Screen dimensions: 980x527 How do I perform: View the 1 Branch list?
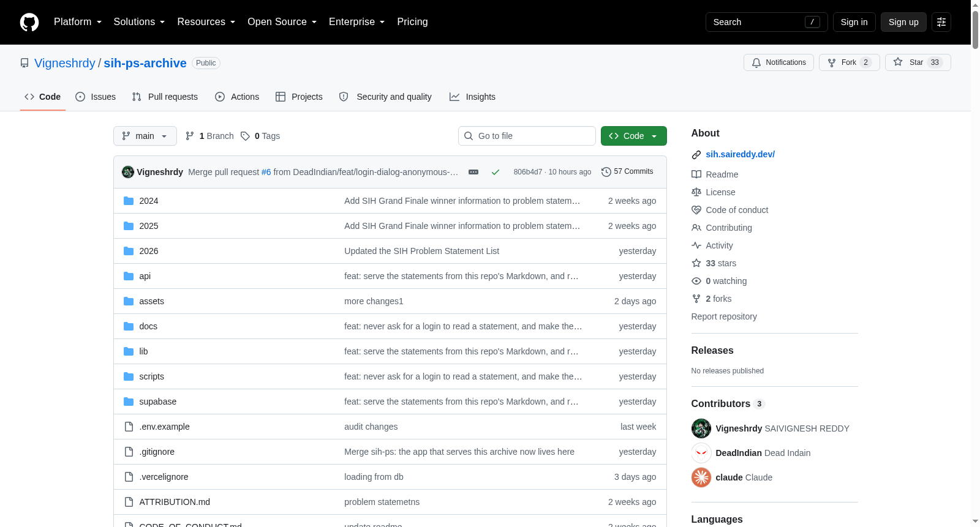click(209, 136)
